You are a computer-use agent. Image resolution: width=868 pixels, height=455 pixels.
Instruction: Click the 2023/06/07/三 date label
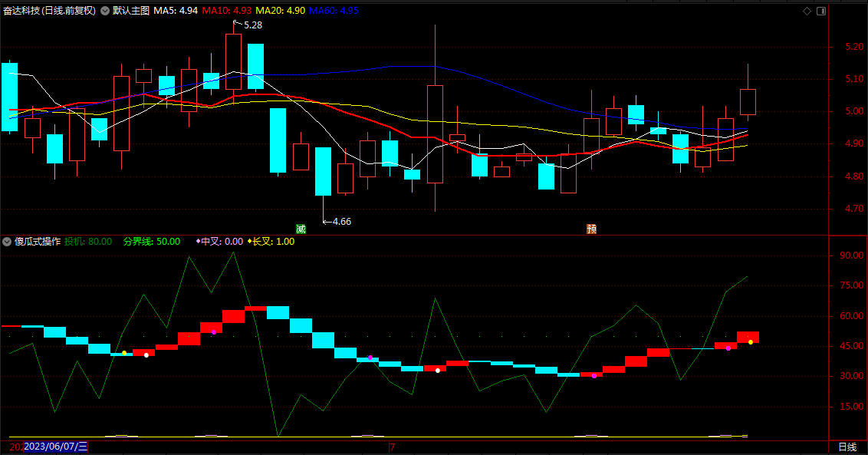[55, 447]
